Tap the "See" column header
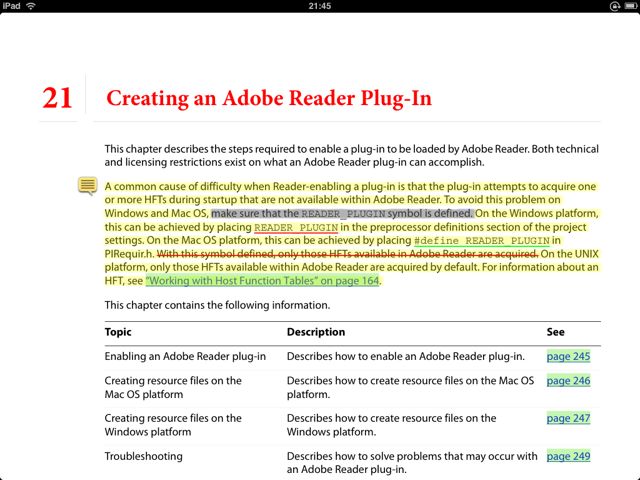This screenshot has width=640, height=480. 556,332
